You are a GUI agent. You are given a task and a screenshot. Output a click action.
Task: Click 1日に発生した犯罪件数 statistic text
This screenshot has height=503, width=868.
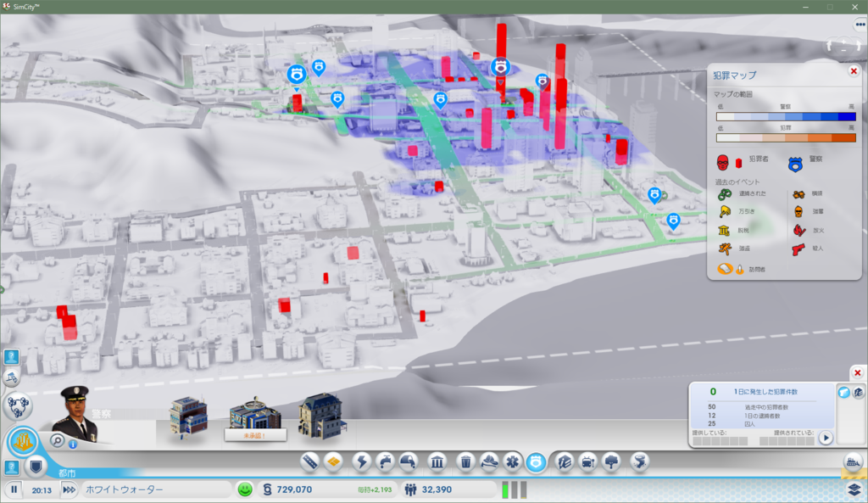(765, 392)
